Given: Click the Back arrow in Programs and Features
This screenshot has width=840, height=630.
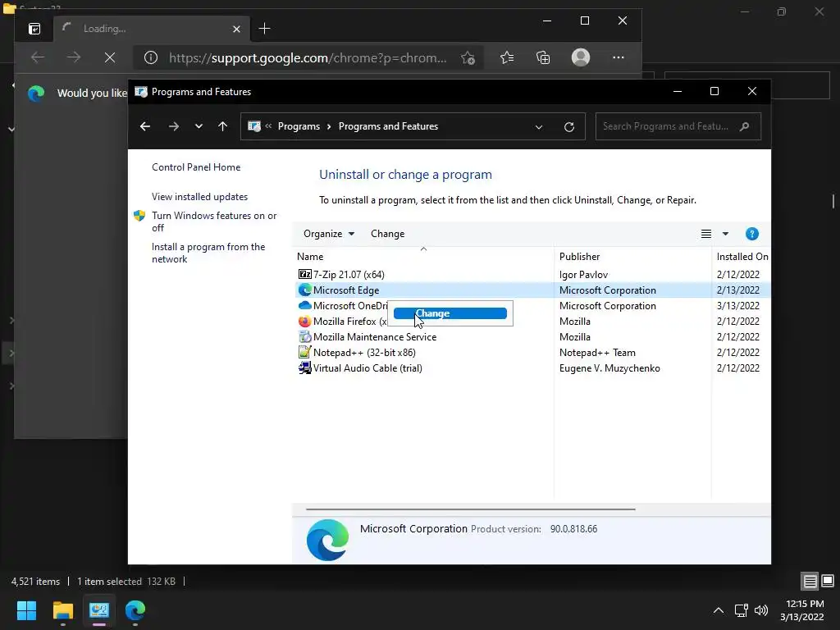Looking at the screenshot, I should [145, 126].
